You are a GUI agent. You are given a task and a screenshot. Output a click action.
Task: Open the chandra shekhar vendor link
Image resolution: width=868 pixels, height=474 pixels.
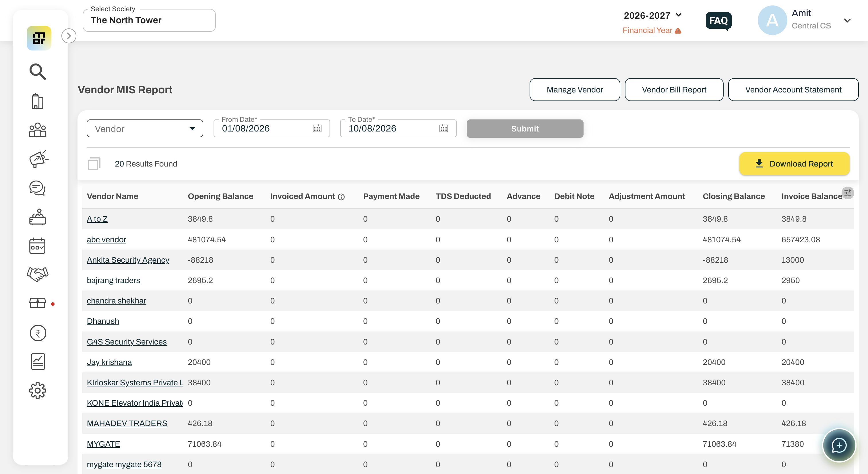coord(116,301)
